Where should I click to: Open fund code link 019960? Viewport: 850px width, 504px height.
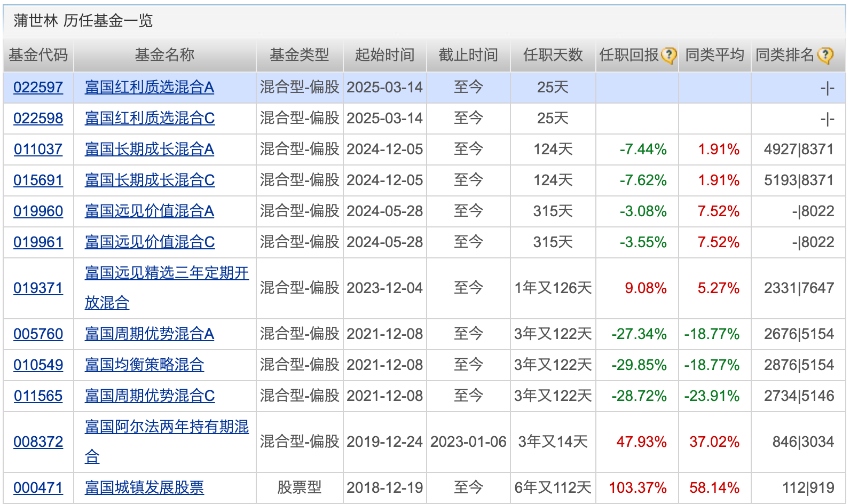pos(38,211)
